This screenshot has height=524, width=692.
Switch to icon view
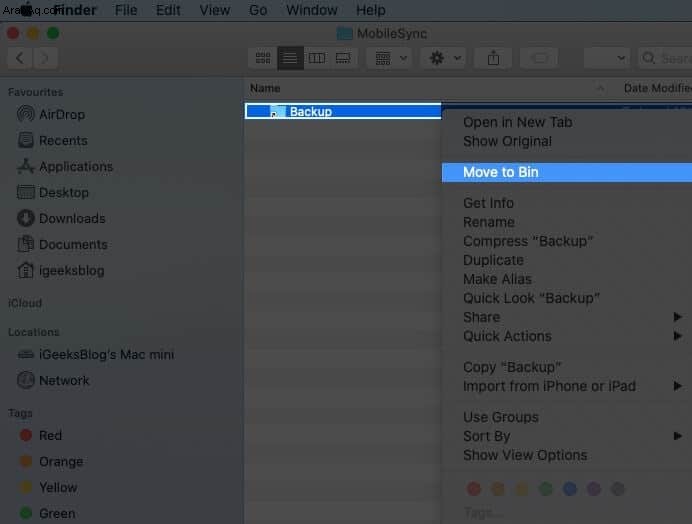click(263, 58)
